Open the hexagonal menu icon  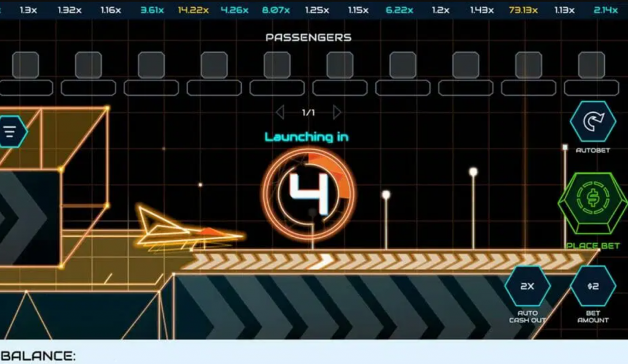pos(12,131)
